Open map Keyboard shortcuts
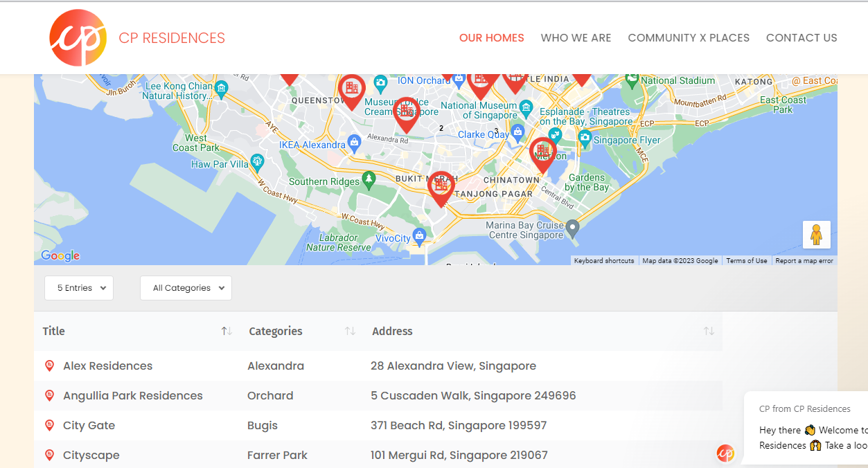Screen dimensions: 868x468 tap(604, 261)
